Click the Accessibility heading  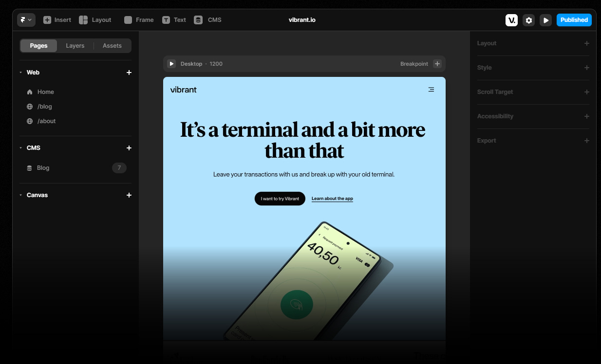coord(495,116)
